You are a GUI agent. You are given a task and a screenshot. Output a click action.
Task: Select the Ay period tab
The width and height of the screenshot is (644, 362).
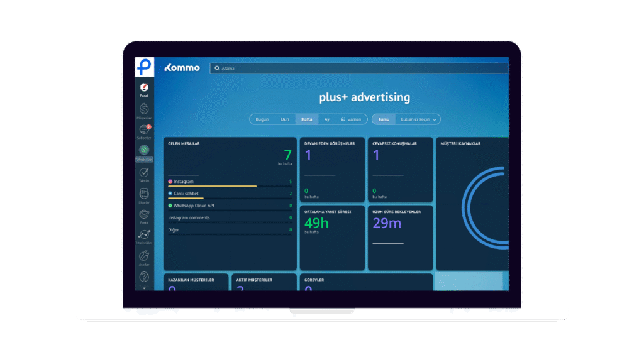[x=327, y=119]
